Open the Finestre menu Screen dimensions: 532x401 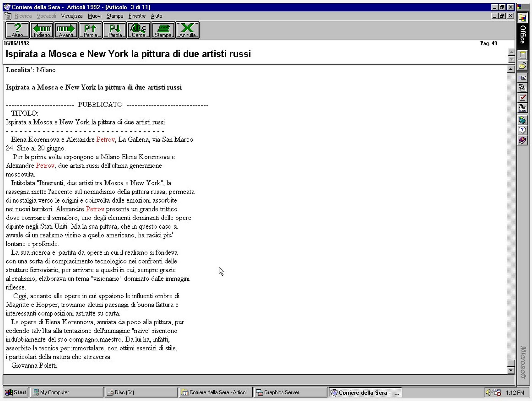(137, 16)
